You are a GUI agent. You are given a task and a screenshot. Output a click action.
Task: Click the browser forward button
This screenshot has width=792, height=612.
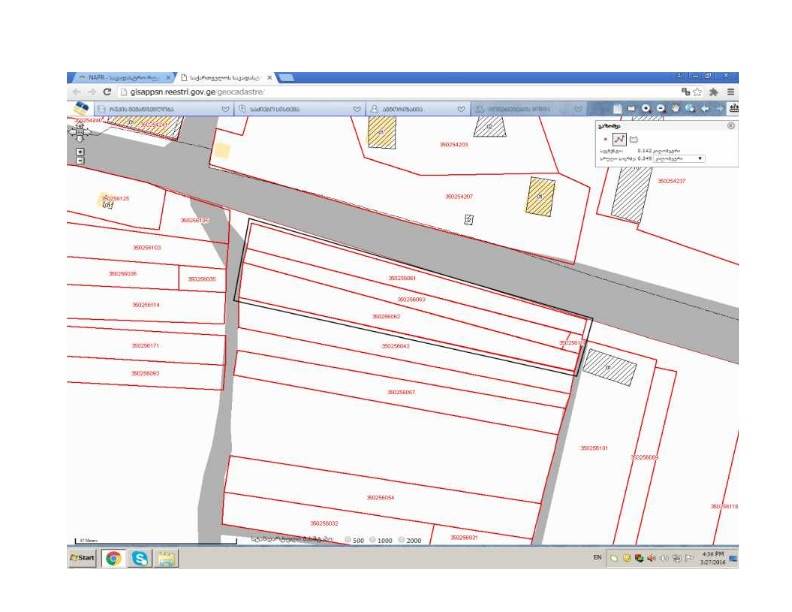(91, 92)
